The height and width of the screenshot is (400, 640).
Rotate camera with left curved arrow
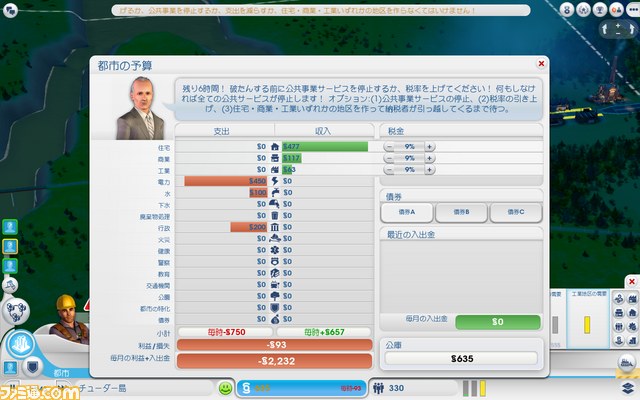point(605,29)
